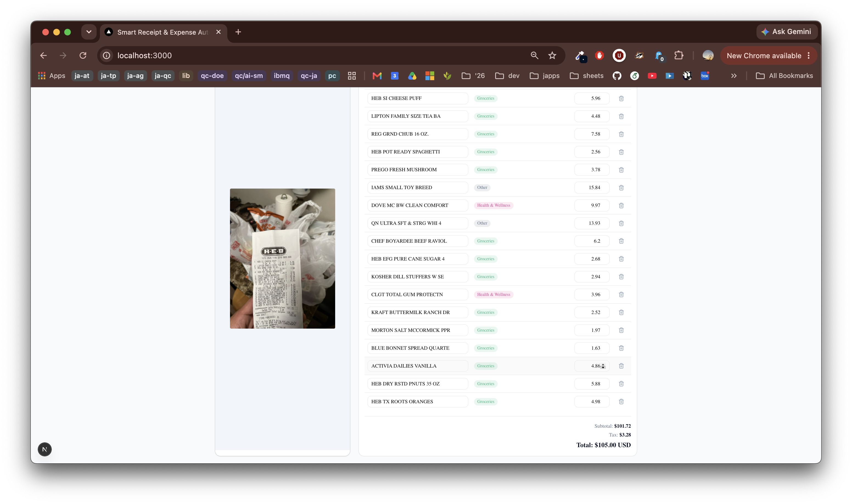Remove BLUE BONNET SPREAD QUARTE item

621,348
